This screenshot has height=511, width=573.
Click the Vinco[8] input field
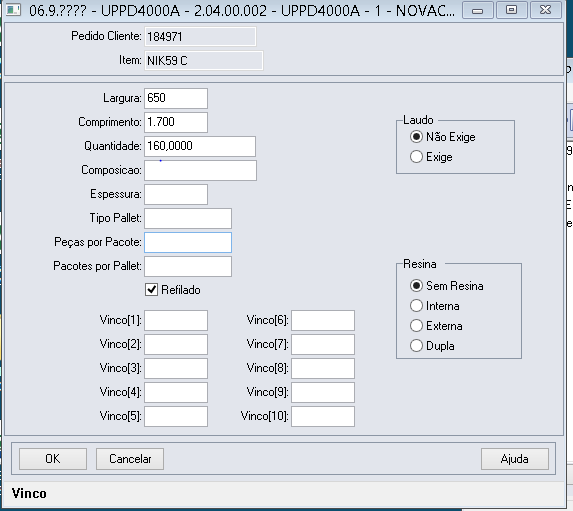pos(323,368)
